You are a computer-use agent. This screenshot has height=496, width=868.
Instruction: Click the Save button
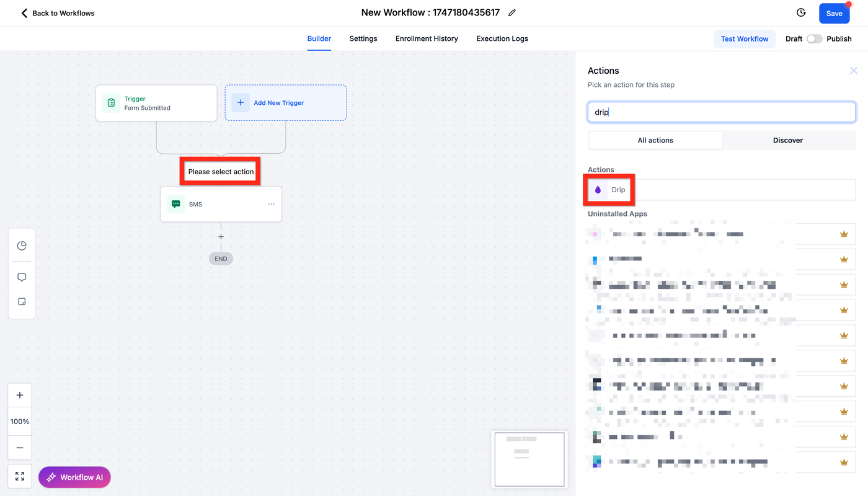[834, 14]
